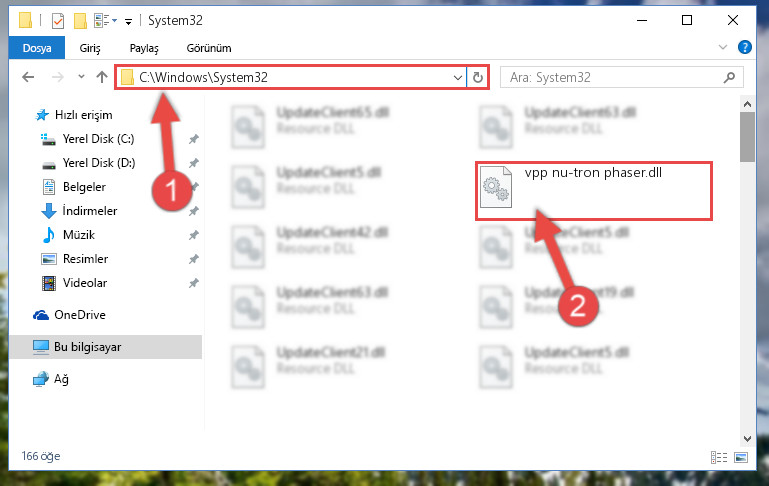Click the vertical scrollbar down arrow
Viewport: 769px width, 486px height.
[x=747, y=438]
